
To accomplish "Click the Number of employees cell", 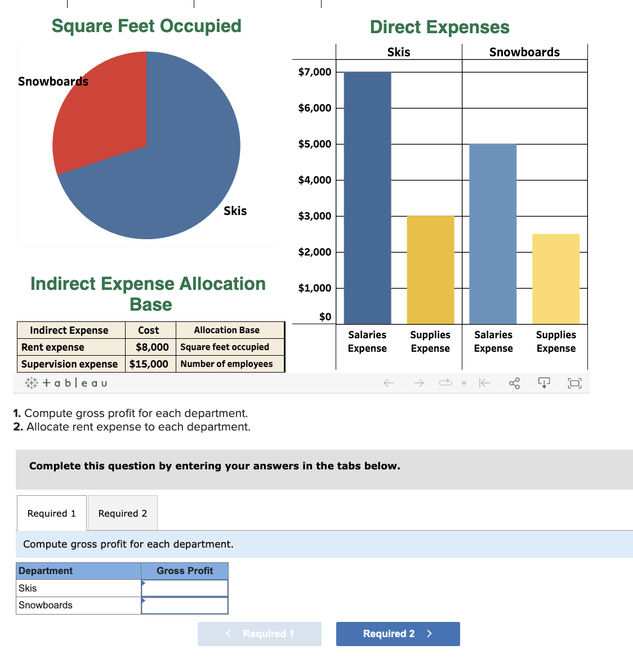I will coord(230,364).
